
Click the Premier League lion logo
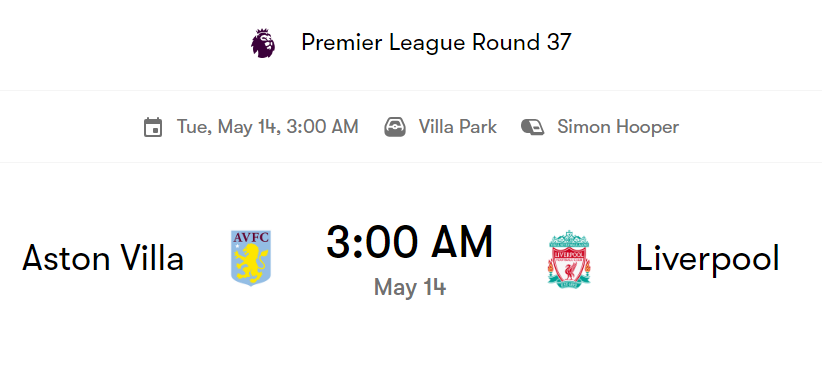[263, 43]
